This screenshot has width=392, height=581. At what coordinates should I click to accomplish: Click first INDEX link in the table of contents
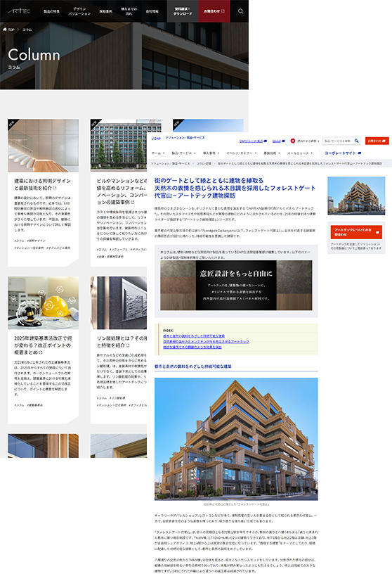pyautogui.click(x=194, y=336)
